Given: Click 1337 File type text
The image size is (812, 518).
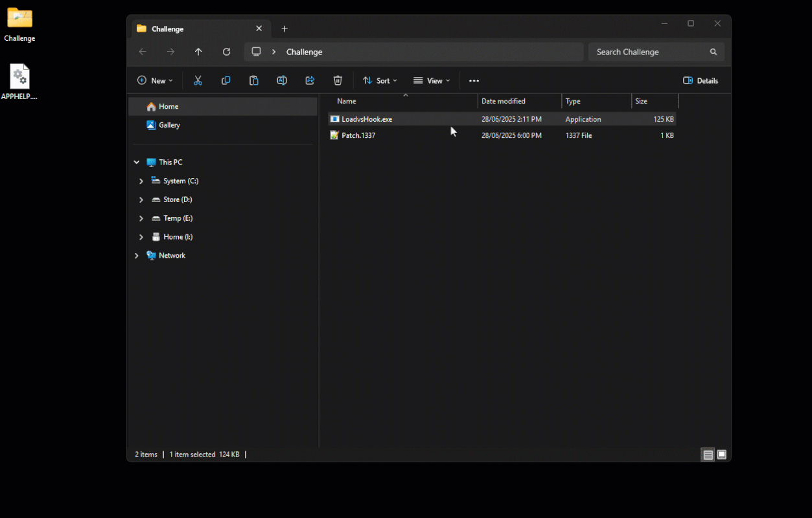Looking at the screenshot, I should click(x=579, y=135).
